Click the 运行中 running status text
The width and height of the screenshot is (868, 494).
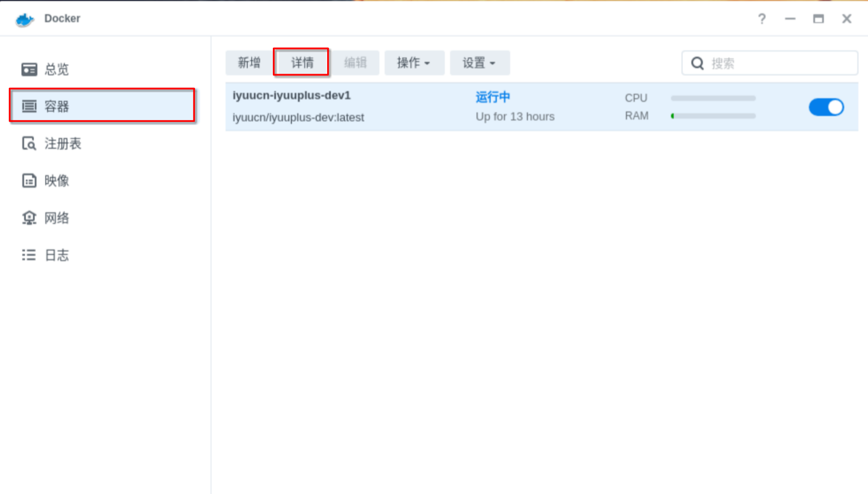coord(493,97)
